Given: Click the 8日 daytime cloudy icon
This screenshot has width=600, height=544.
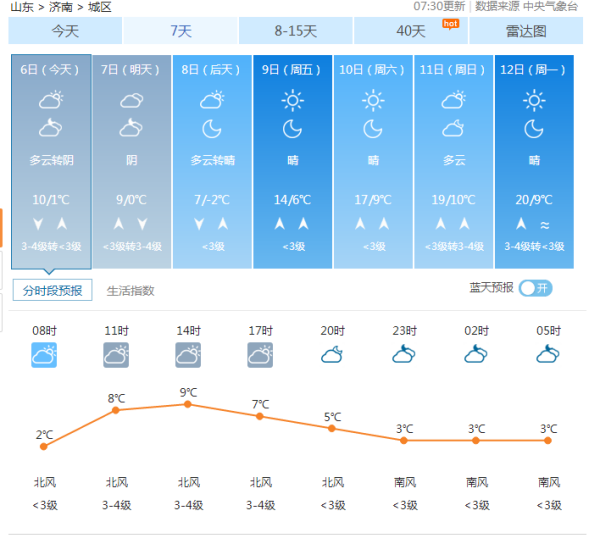Looking at the screenshot, I should [212, 100].
